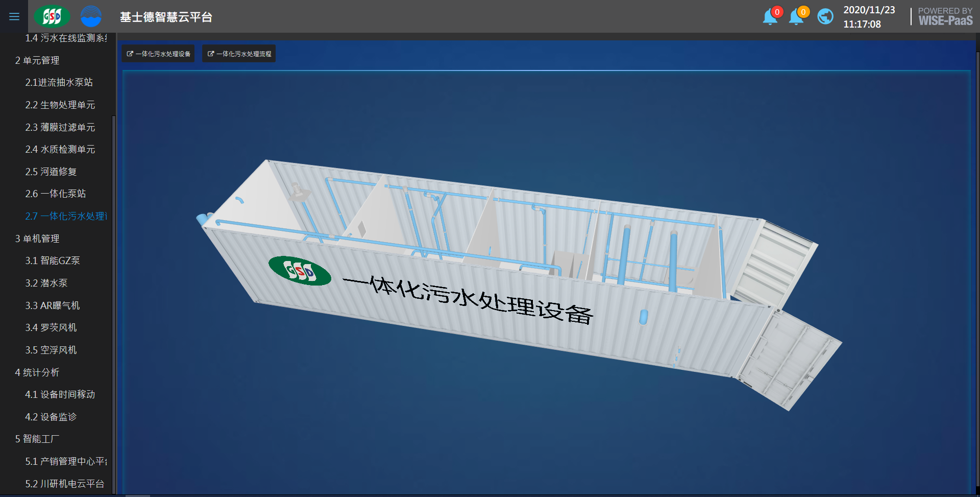The height and width of the screenshot is (497, 980).
Task: Open 一体化污水处理设备 link button
Action: (x=158, y=54)
